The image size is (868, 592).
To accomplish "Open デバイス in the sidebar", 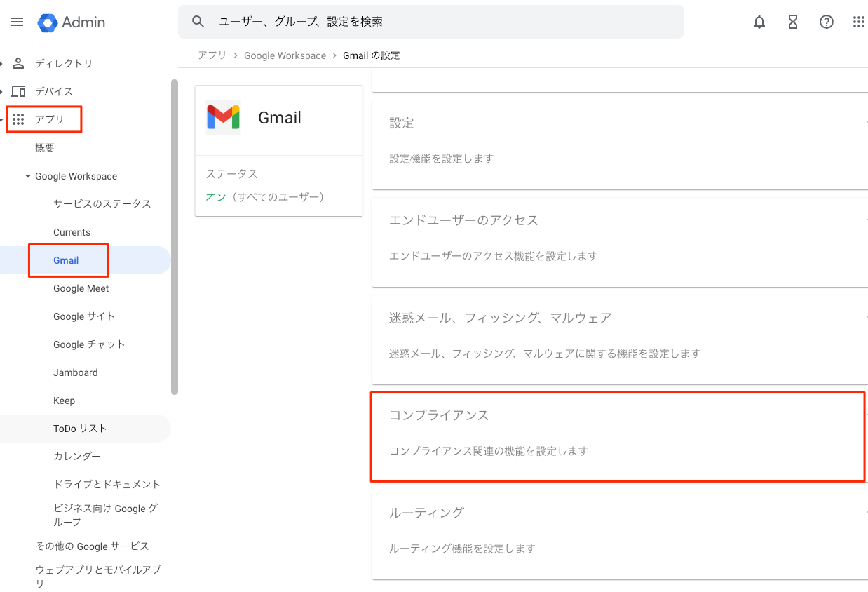I will pyautogui.click(x=54, y=91).
